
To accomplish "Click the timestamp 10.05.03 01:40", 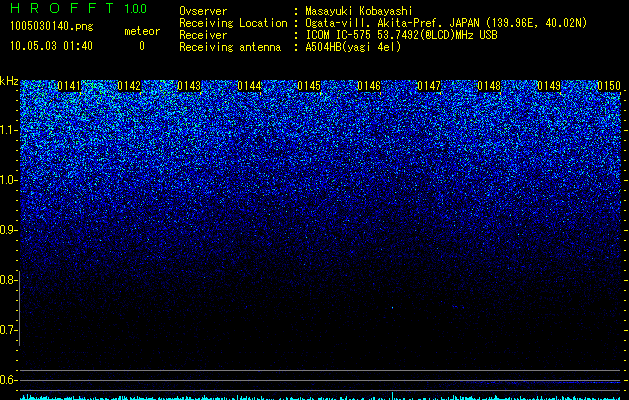I will tap(52, 46).
